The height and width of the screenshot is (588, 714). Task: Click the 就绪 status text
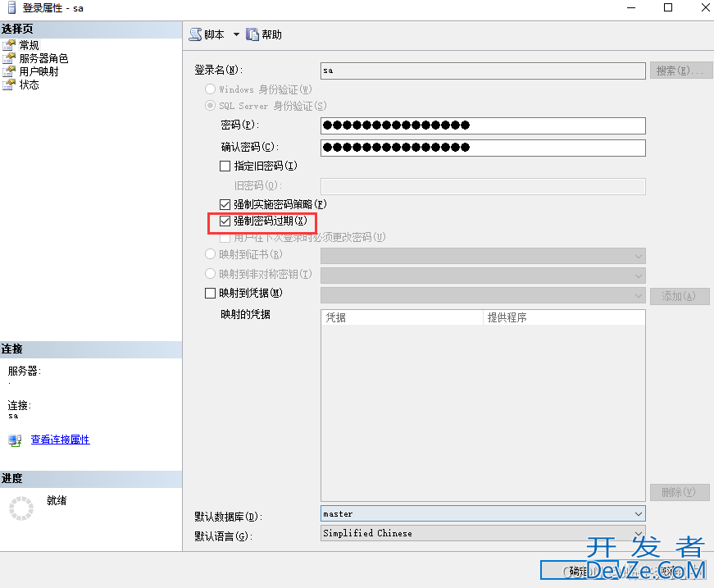tap(57, 500)
